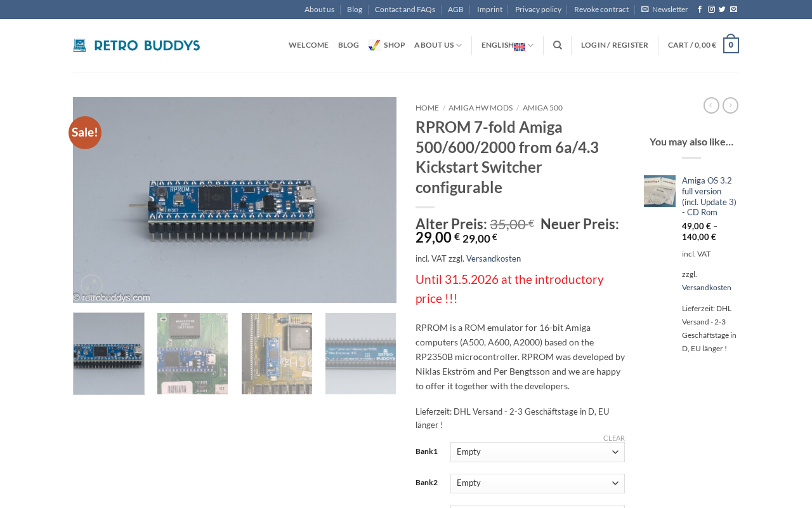Viewport: 812px width, 508px height.
Task: Open About us in top bar
Action: click(x=319, y=10)
